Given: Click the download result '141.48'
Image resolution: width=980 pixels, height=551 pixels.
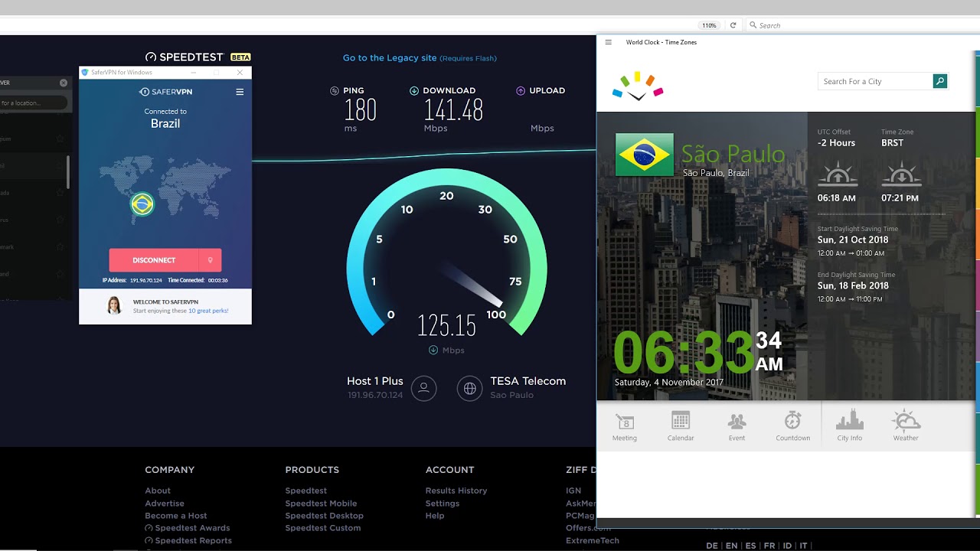Looking at the screenshot, I should click(454, 111).
